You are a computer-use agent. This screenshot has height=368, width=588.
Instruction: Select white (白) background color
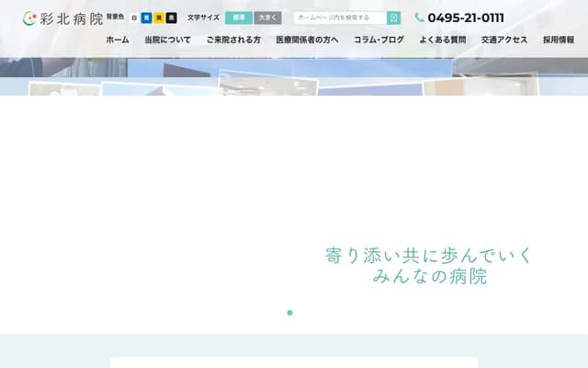[x=134, y=17]
